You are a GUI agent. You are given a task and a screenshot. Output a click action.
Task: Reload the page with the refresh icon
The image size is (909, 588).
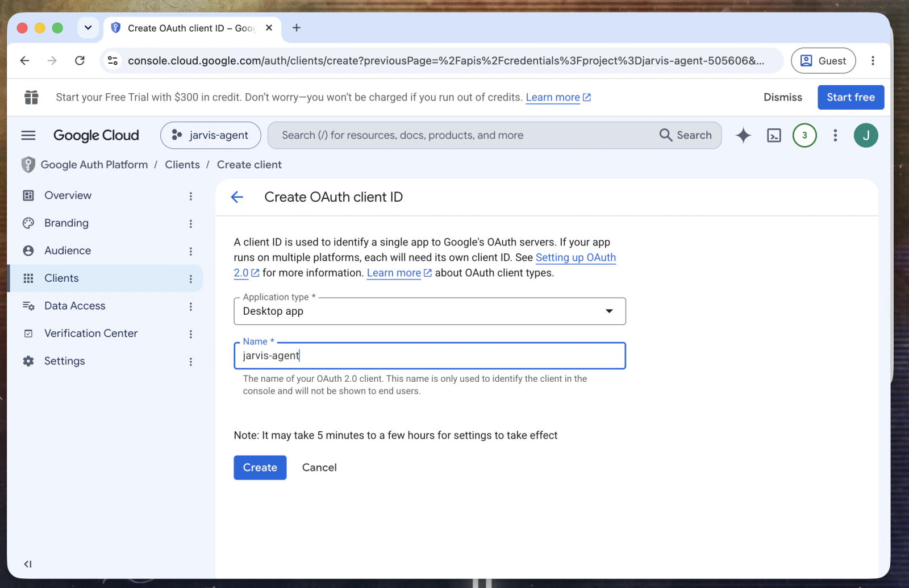(80, 61)
